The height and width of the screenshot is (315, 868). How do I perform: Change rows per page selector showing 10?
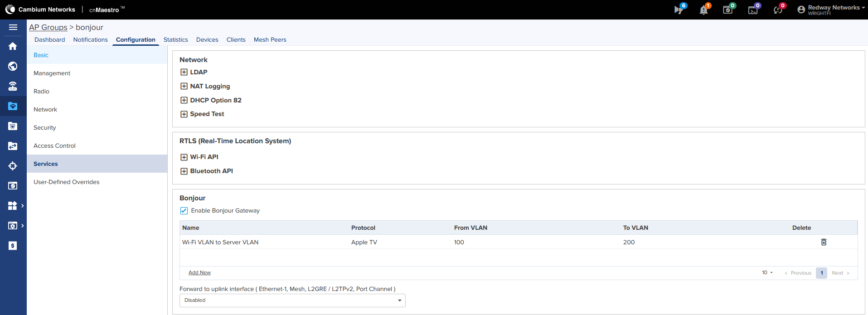tap(767, 273)
